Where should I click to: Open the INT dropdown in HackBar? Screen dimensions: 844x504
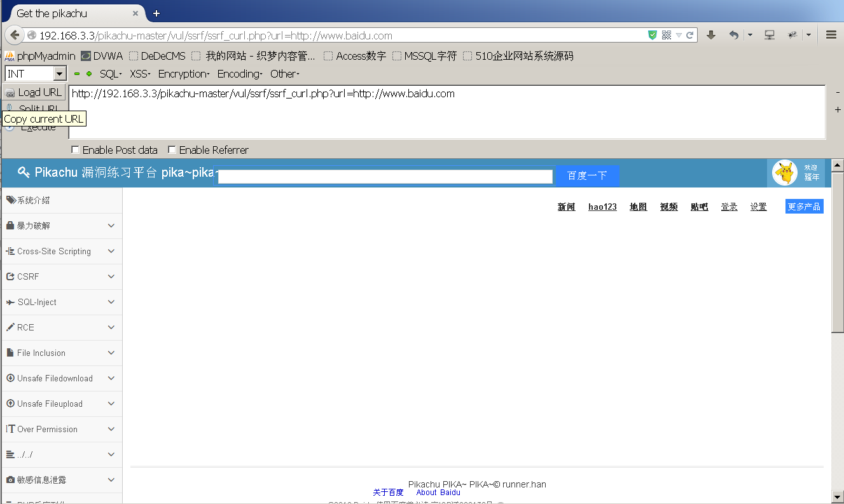[36, 74]
